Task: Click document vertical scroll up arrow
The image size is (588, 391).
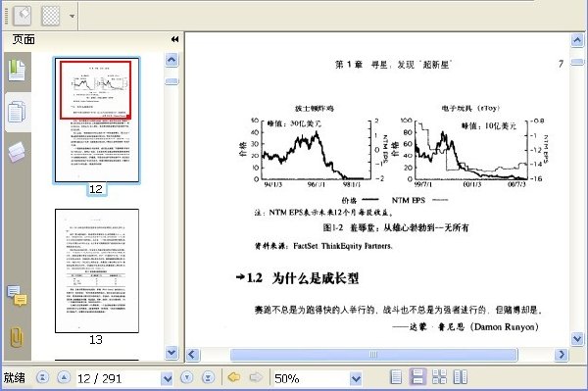Action: 577,40
